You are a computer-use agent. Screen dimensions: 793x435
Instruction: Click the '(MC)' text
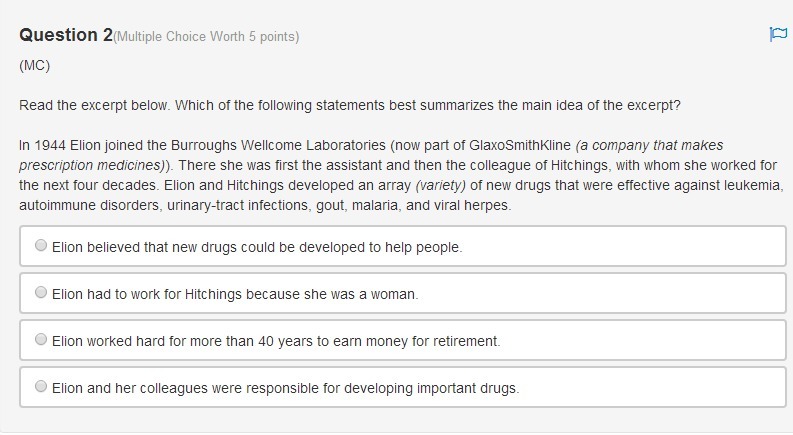(34, 66)
